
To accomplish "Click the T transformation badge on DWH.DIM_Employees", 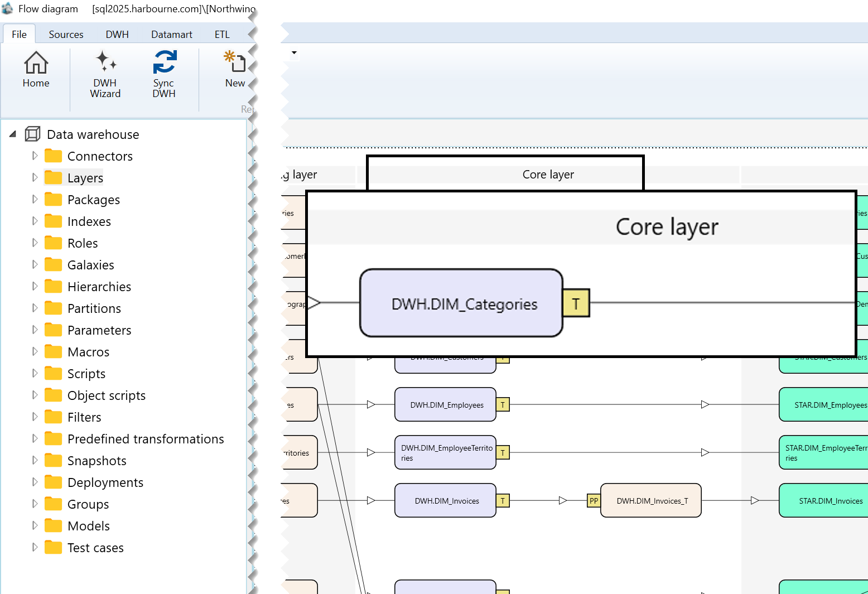I will click(x=503, y=405).
